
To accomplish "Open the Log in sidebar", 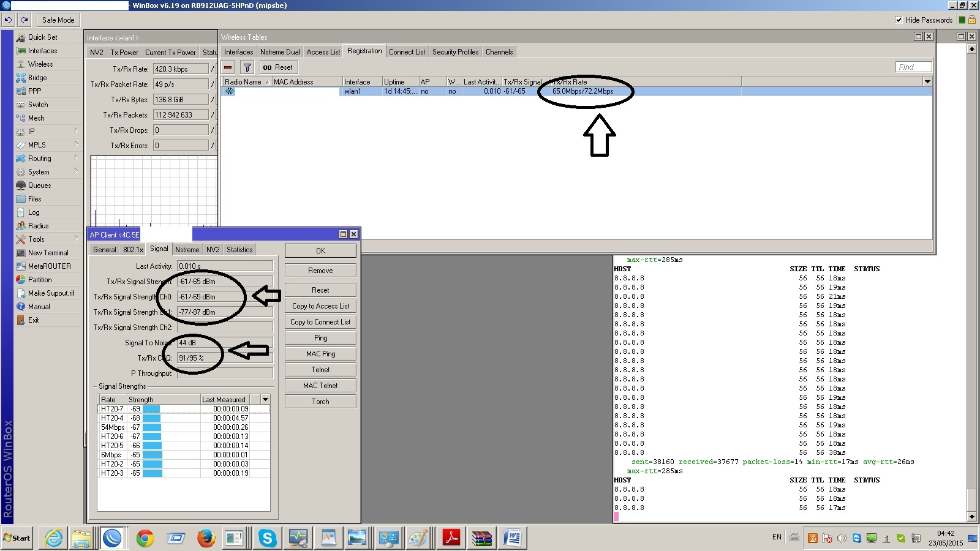I will [34, 212].
